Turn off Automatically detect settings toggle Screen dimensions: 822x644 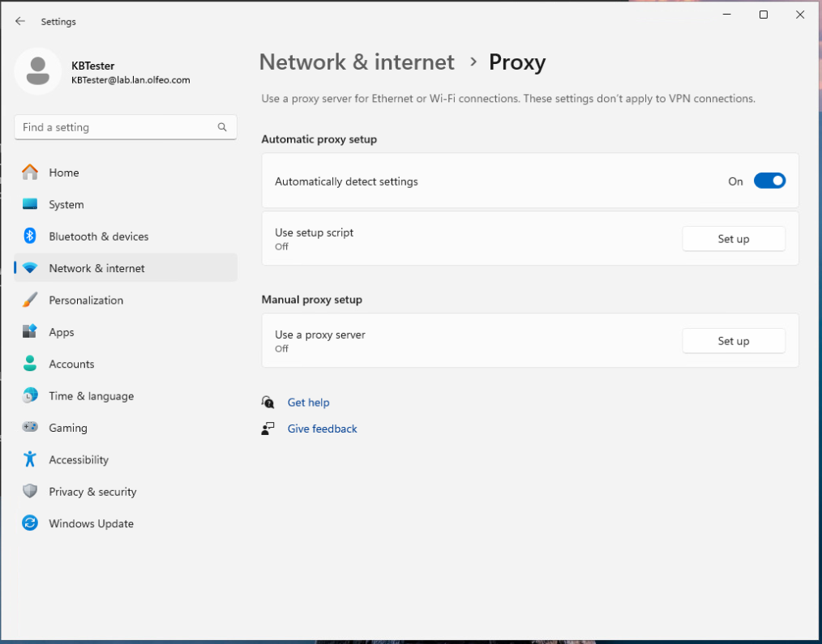coord(769,181)
